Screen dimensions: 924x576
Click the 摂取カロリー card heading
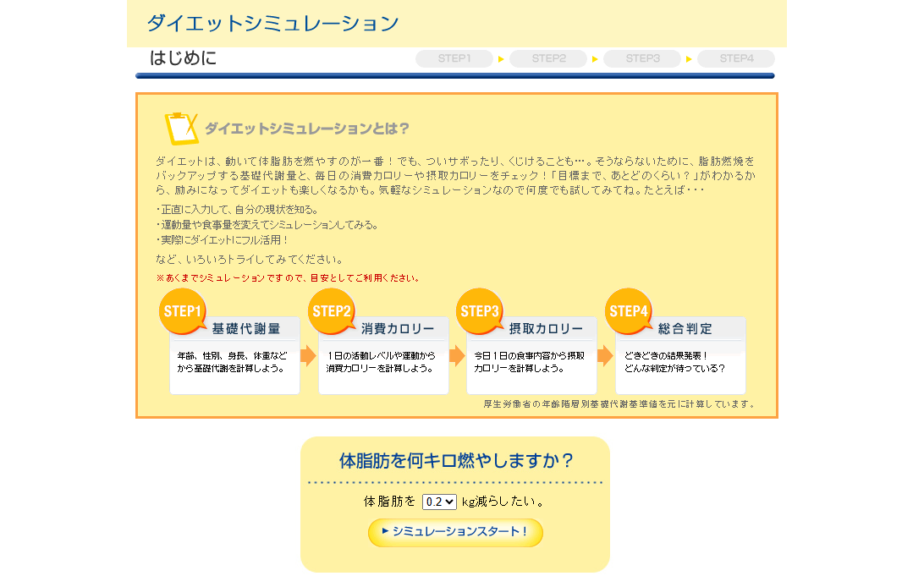click(546, 329)
